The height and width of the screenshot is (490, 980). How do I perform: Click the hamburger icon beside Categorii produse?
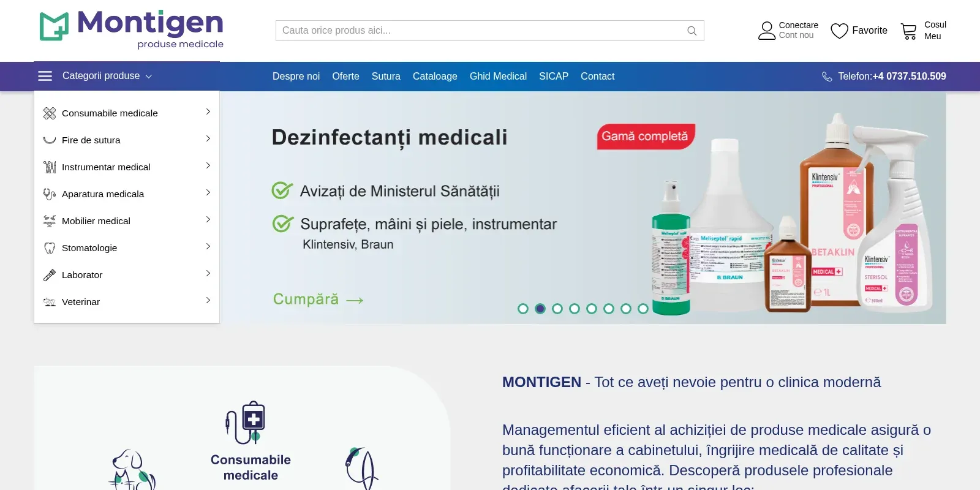45,76
